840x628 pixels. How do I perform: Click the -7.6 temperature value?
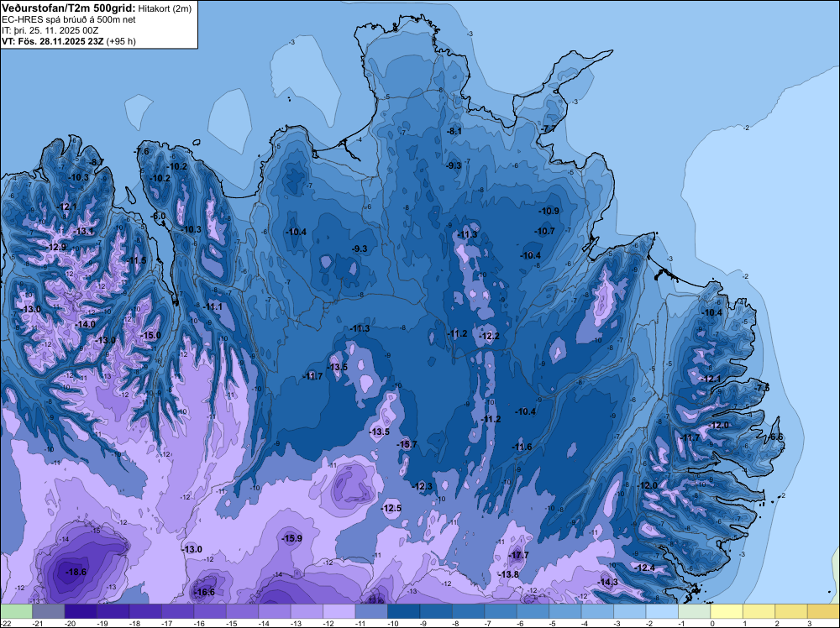141,151
